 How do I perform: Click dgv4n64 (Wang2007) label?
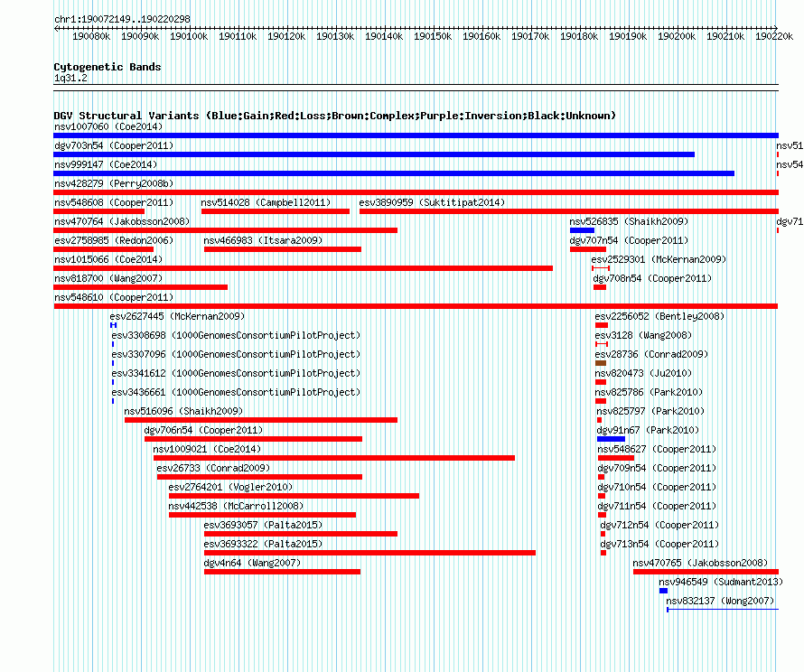pyautogui.click(x=252, y=563)
